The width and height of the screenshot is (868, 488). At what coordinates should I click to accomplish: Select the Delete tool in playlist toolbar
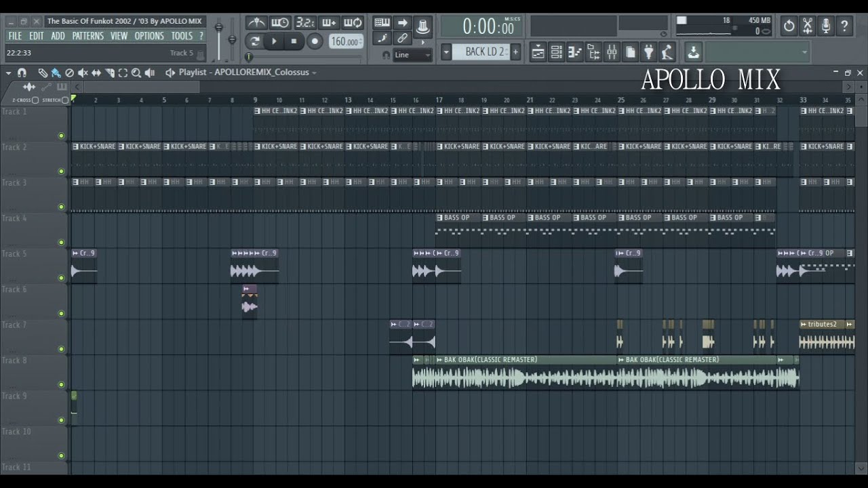coord(69,73)
